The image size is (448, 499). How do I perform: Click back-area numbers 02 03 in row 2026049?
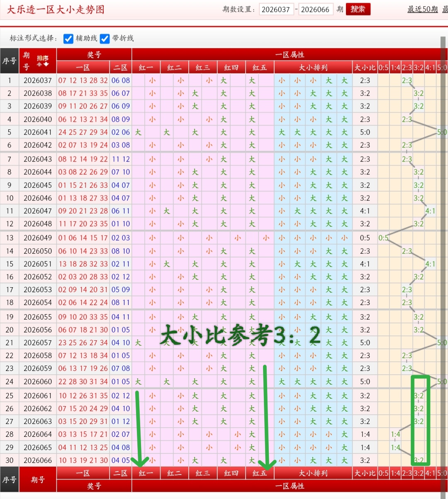(x=121, y=238)
